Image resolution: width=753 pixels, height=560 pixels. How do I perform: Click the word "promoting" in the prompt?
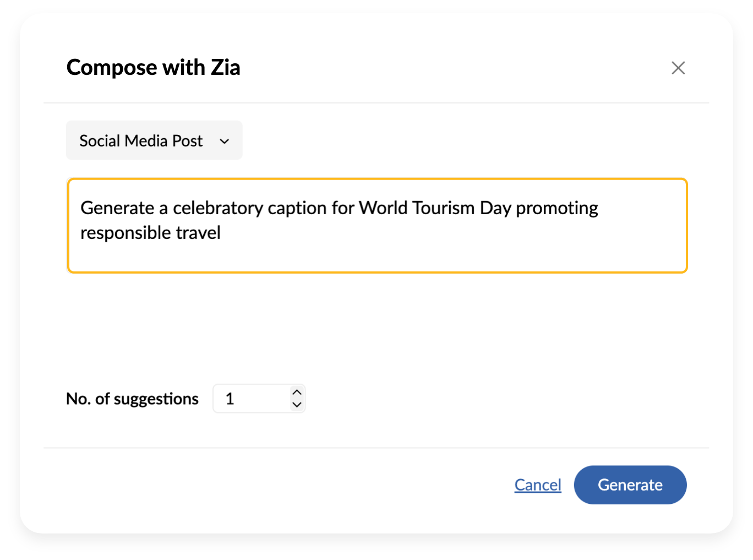click(556, 208)
